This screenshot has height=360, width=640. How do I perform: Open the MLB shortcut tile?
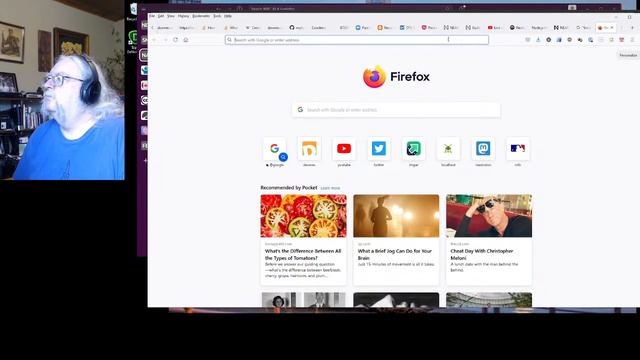[518, 149]
